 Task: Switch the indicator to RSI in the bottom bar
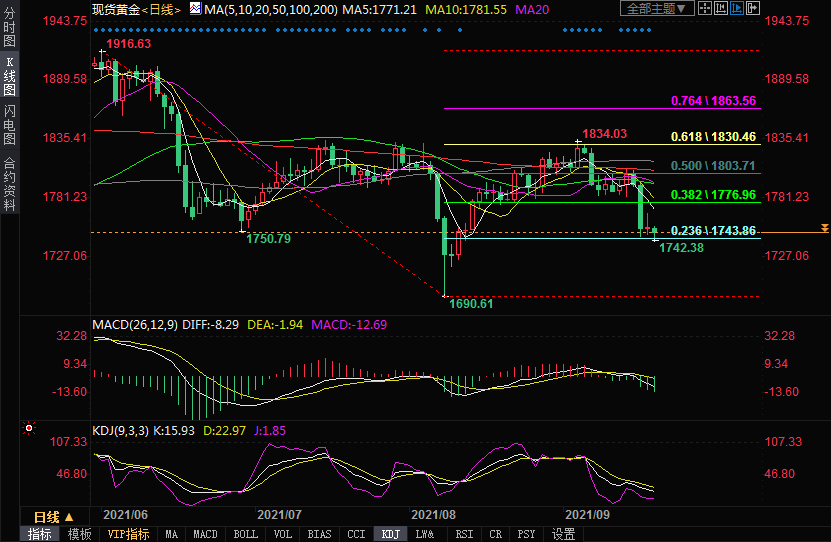coord(465,534)
